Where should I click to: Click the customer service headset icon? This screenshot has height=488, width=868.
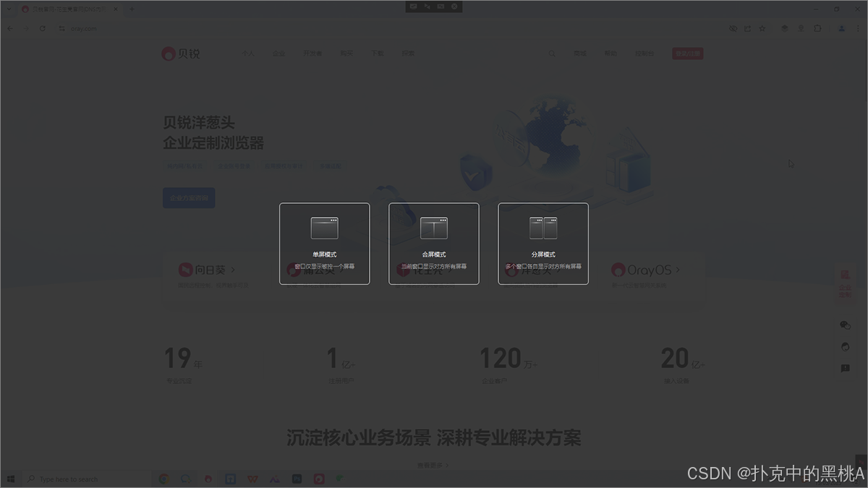point(845,347)
